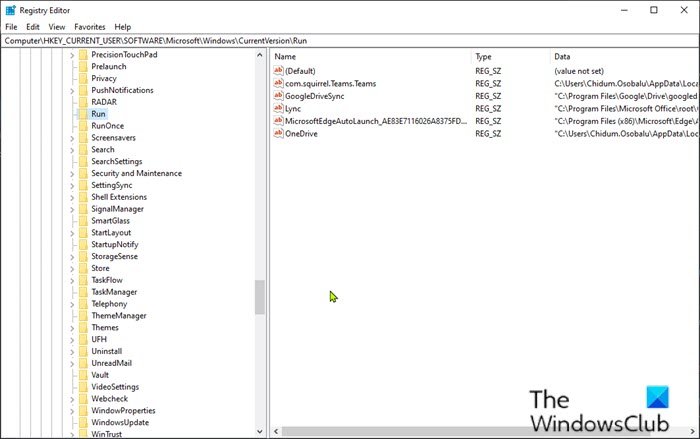This screenshot has height=439, width=700.
Task: Click the icon beside GoogleDriveSync value
Action: pos(278,96)
